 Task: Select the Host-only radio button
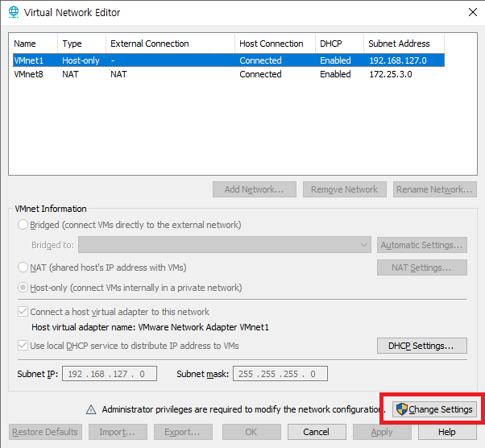[23, 288]
